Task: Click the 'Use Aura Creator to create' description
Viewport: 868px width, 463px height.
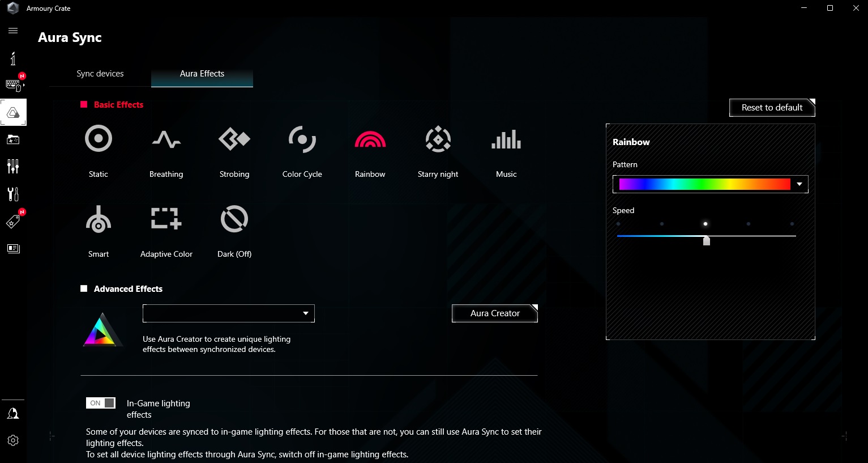Action: tap(217, 344)
